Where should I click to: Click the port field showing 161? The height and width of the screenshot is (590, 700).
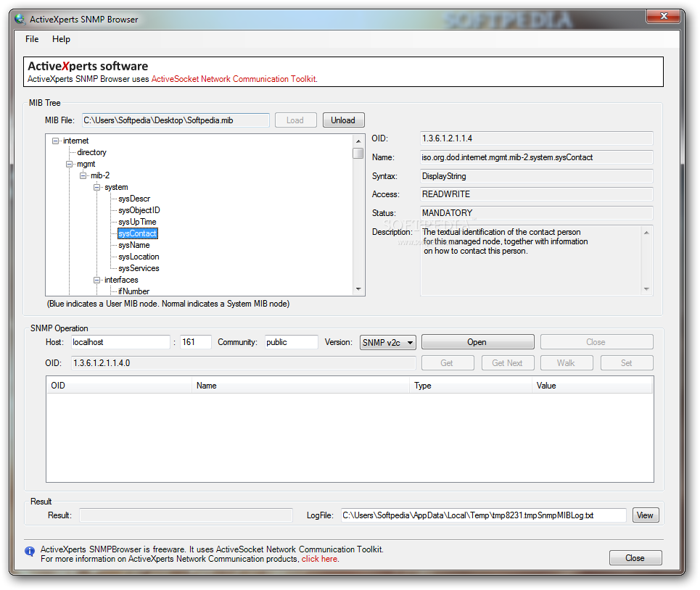click(196, 343)
